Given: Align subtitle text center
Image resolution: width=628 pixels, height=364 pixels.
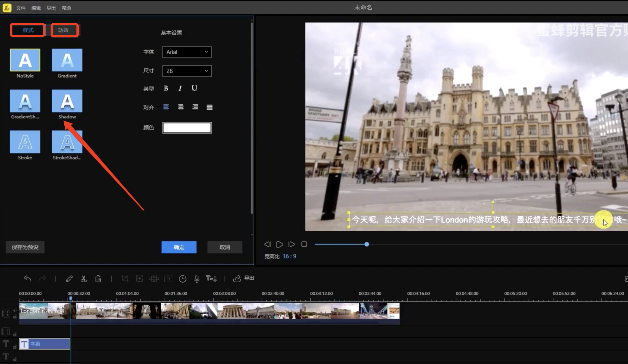Looking at the screenshot, I should click(x=181, y=107).
